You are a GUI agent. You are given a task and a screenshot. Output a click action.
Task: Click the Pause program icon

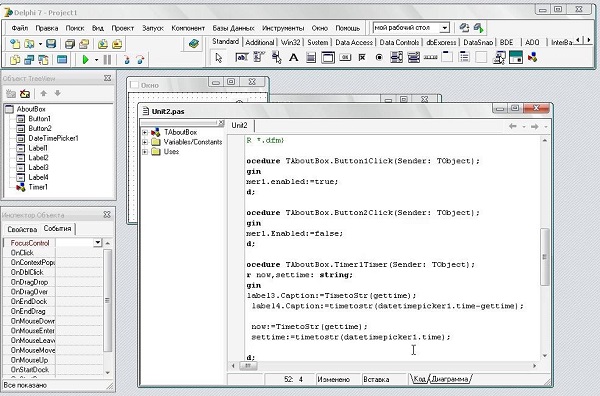click(108, 60)
